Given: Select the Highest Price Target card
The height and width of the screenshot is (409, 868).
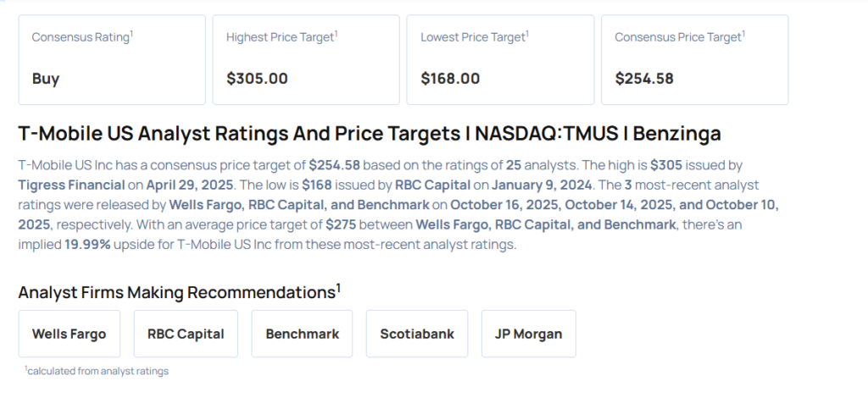Looking at the screenshot, I should [x=306, y=59].
